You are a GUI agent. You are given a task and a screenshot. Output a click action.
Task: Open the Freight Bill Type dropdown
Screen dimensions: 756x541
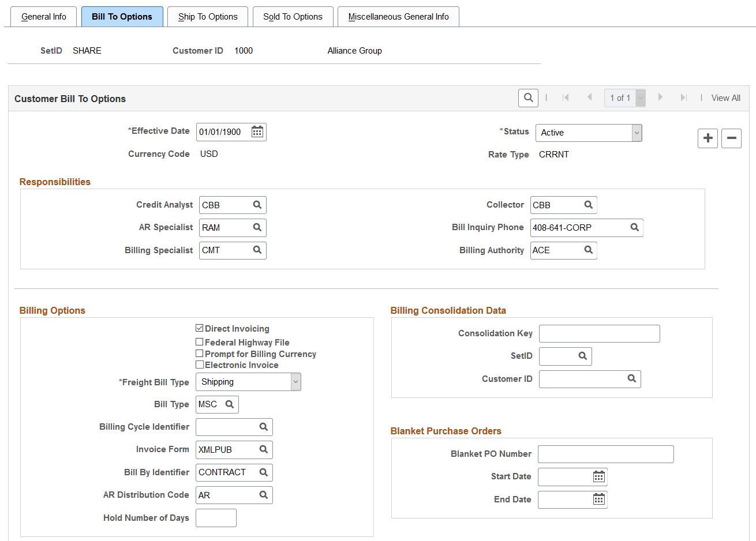point(295,382)
